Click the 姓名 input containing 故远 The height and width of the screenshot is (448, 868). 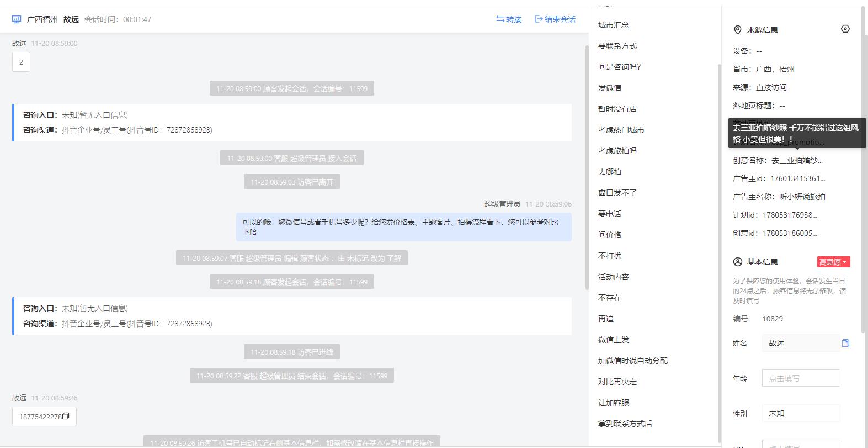coord(801,343)
